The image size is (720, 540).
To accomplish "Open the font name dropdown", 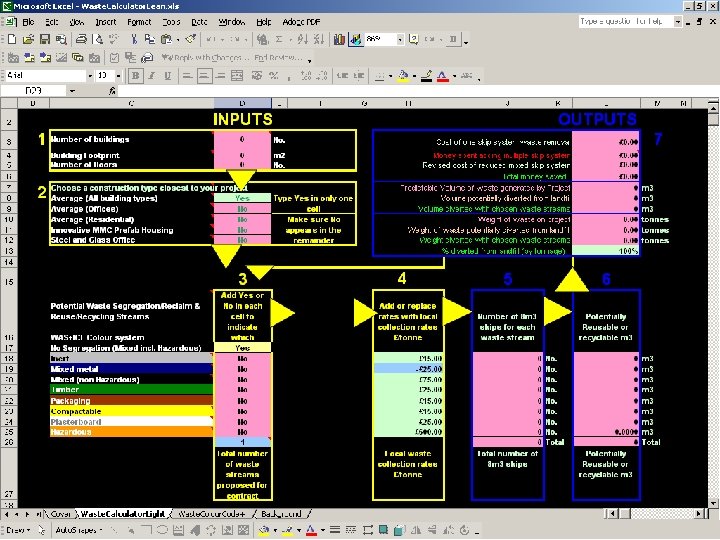I will tap(90, 76).
